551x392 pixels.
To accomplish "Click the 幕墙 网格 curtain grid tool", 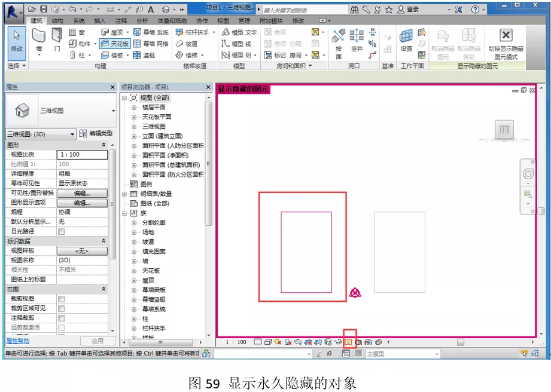I will point(151,44).
